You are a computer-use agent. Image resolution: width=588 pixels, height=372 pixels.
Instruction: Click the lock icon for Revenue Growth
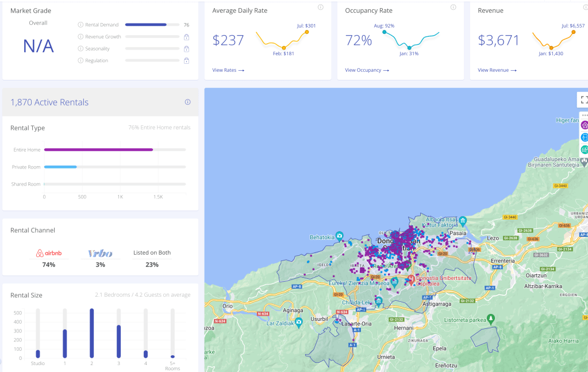click(x=186, y=37)
